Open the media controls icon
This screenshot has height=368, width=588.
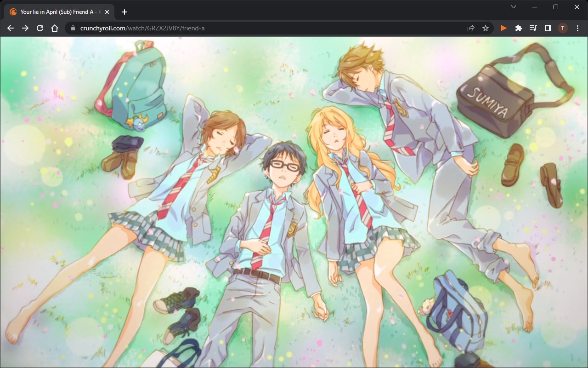pos(533,28)
